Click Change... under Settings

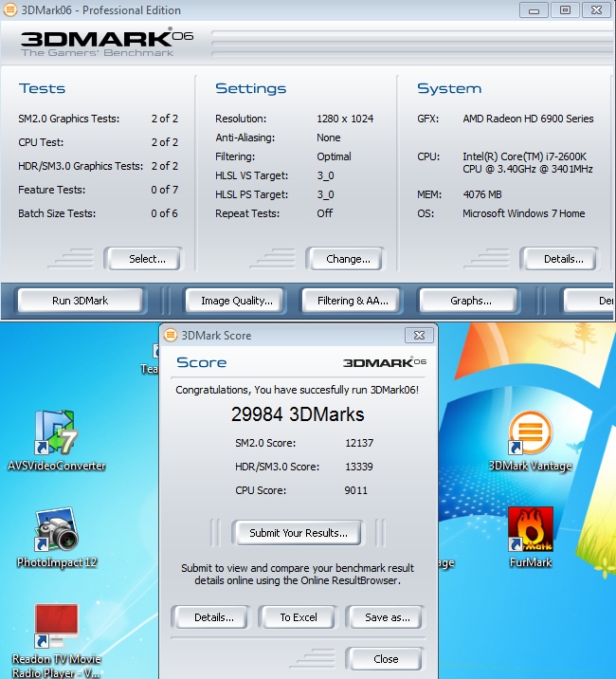pos(346,259)
